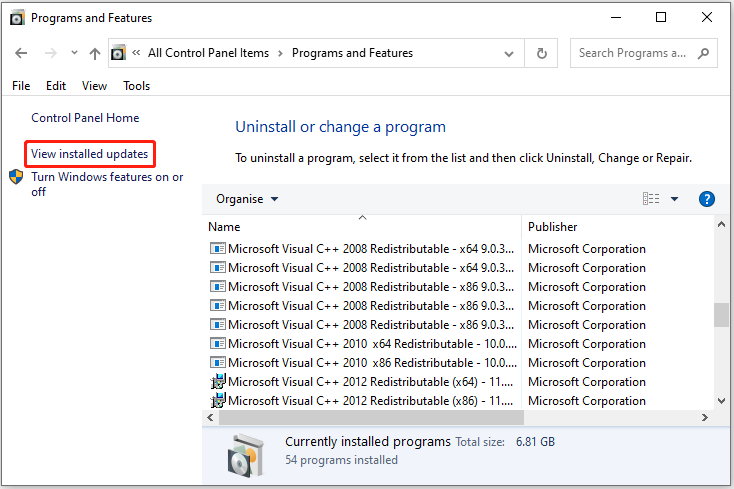Screen dimensions: 734x489
Task: Expand the address bar history dropdown
Action: 511,53
